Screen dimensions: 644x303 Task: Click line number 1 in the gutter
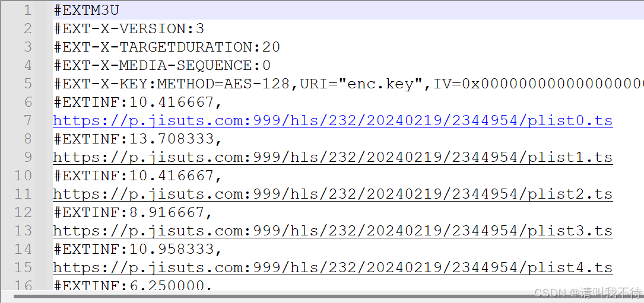[x=27, y=10]
